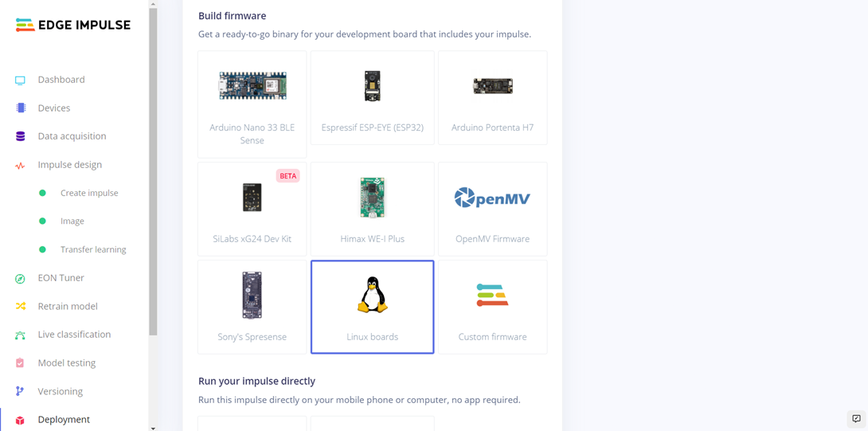The height and width of the screenshot is (431, 868).
Task: Click the green dot beside Create impulse
Action: click(x=42, y=193)
